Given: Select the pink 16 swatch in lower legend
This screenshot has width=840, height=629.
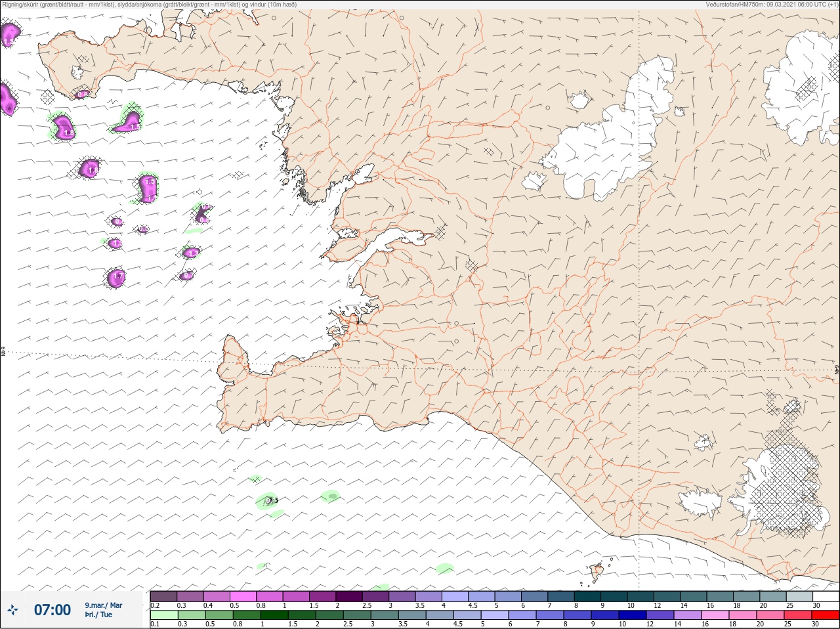Looking at the screenshot, I should (x=715, y=615).
